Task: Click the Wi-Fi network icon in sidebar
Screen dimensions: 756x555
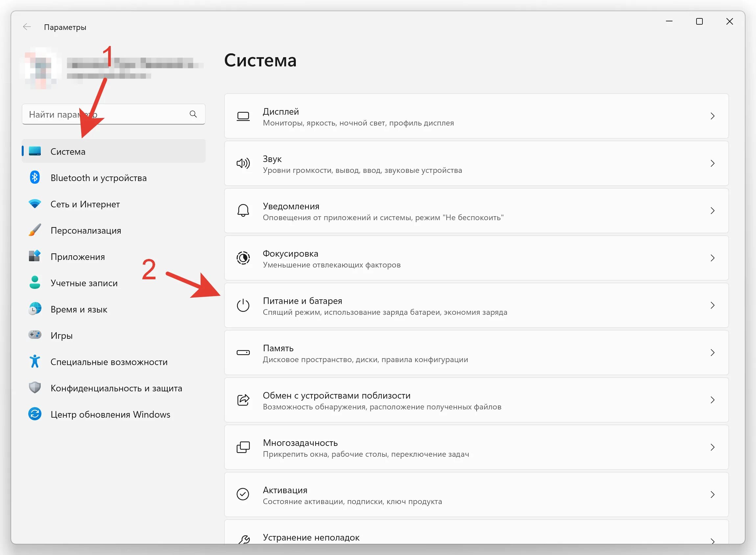Action: point(35,204)
